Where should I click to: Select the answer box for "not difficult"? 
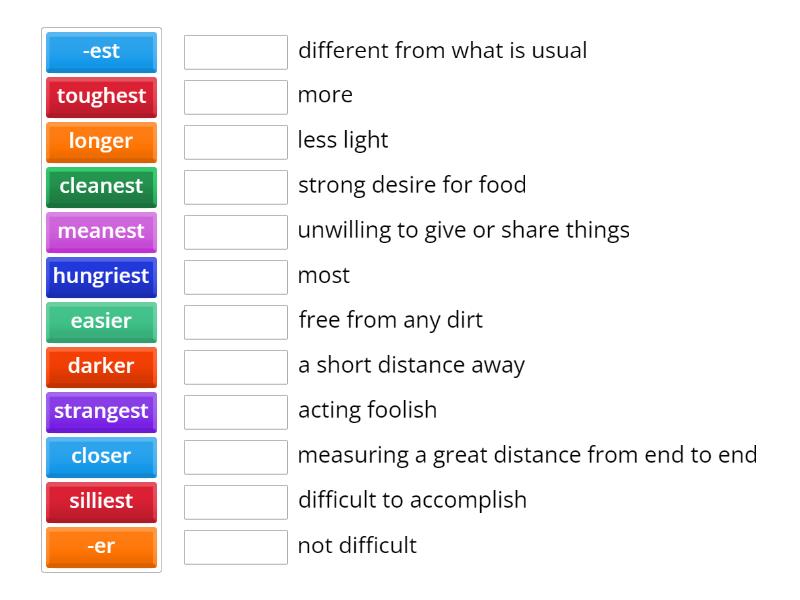[x=235, y=547]
